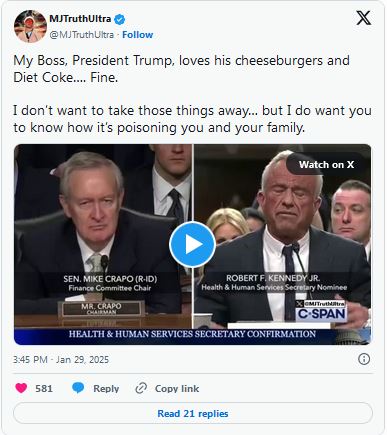Image resolution: width=387 pixels, height=435 pixels.
Task: Click the blue verified badge icon
Action: pos(120,19)
